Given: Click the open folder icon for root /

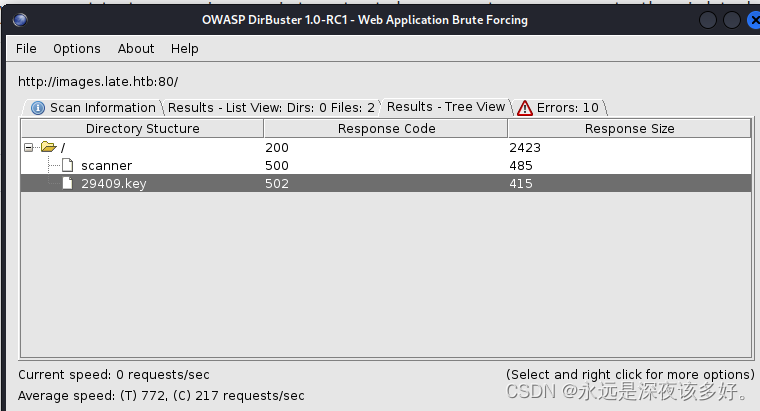Looking at the screenshot, I should (x=48, y=146).
